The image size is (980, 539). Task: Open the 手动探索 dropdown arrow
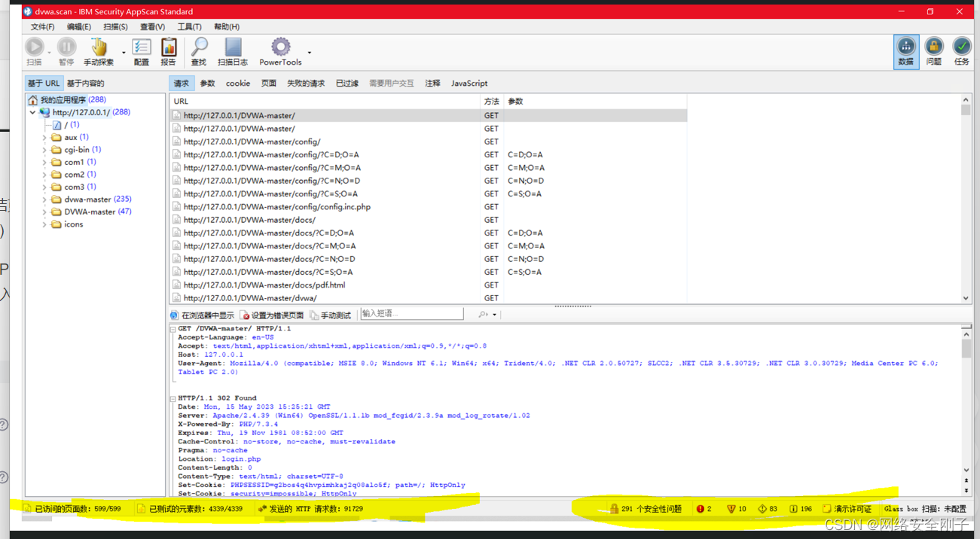[124, 52]
